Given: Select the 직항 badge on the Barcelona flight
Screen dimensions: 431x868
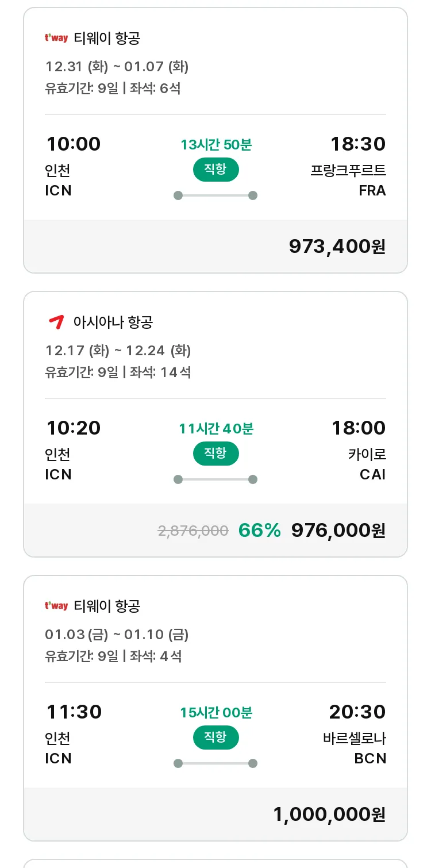Looking at the screenshot, I should coord(215,738).
